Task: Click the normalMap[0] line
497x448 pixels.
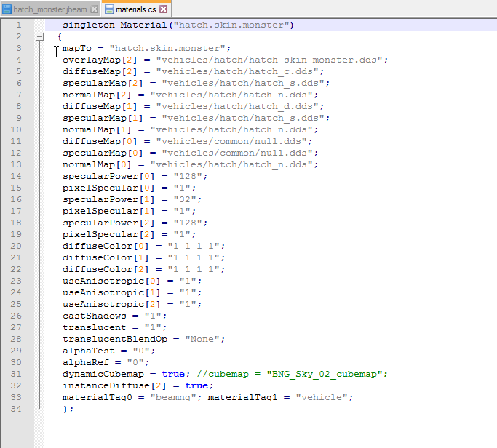Action: (190, 164)
